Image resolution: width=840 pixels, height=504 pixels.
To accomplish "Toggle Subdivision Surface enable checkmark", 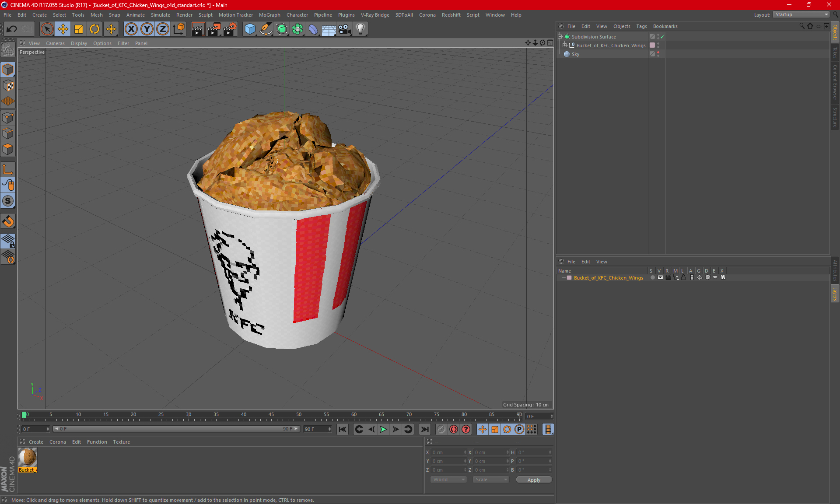I will pos(662,37).
